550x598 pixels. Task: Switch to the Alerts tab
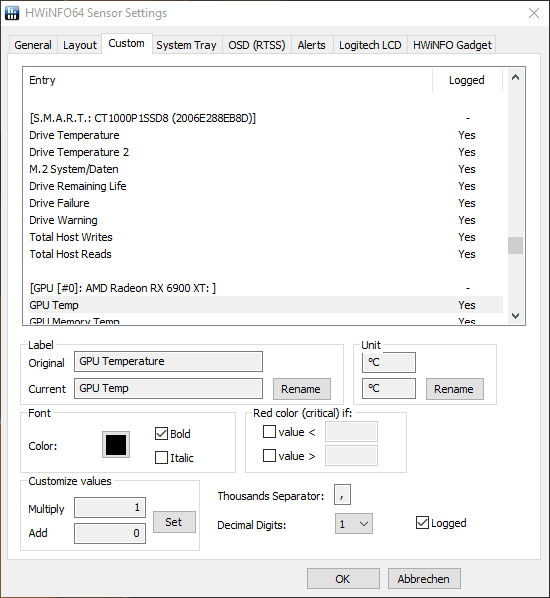pyautogui.click(x=312, y=45)
